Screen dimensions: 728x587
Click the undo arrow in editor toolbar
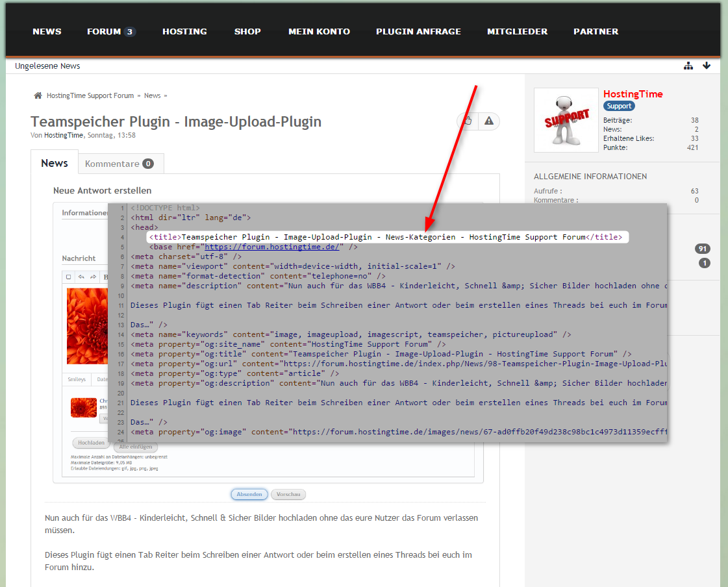[x=81, y=277]
